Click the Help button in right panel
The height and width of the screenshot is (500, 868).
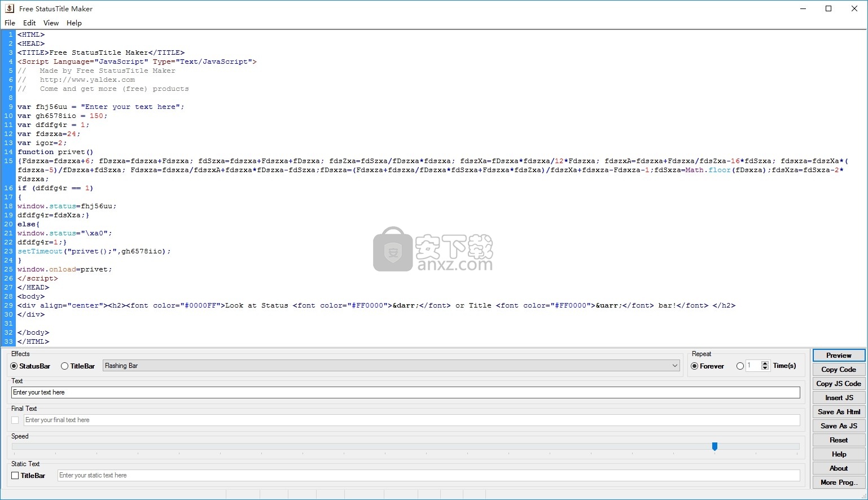(839, 454)
